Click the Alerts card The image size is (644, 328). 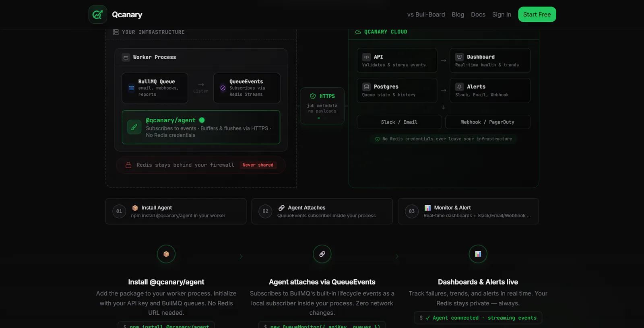coord(490,91)
